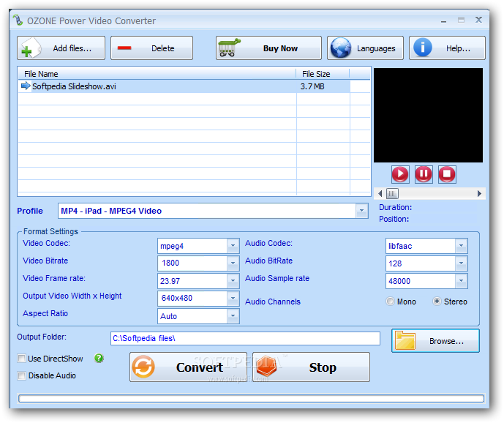Image resolution: width=504 pixels, height=423 pixels.
Task: Click the green DirectShow help question icon
Action: 99,358
